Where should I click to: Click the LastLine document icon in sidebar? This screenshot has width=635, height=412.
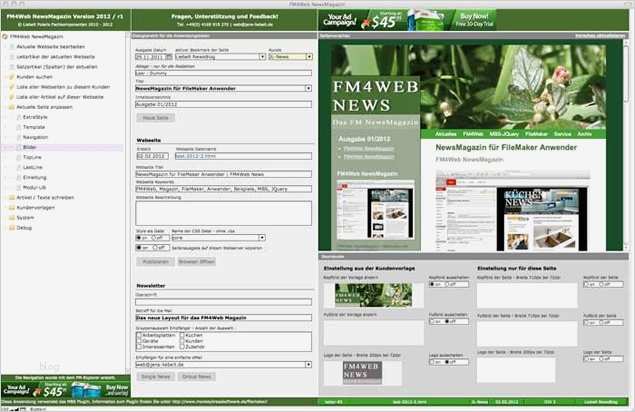tap(19, 167)
